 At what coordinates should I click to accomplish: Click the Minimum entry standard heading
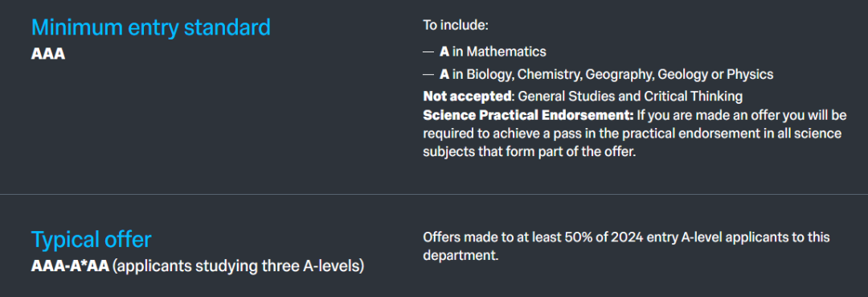[x=150, y=27]
